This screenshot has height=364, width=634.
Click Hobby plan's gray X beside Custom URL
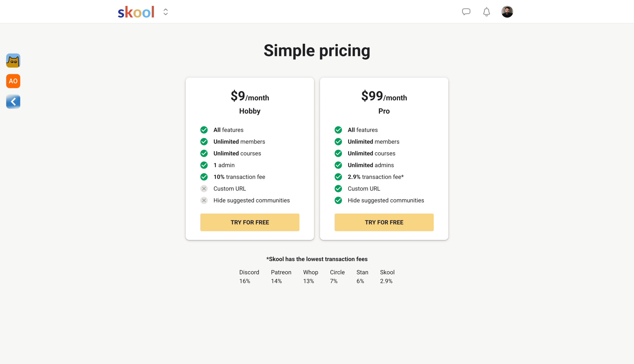204,189
